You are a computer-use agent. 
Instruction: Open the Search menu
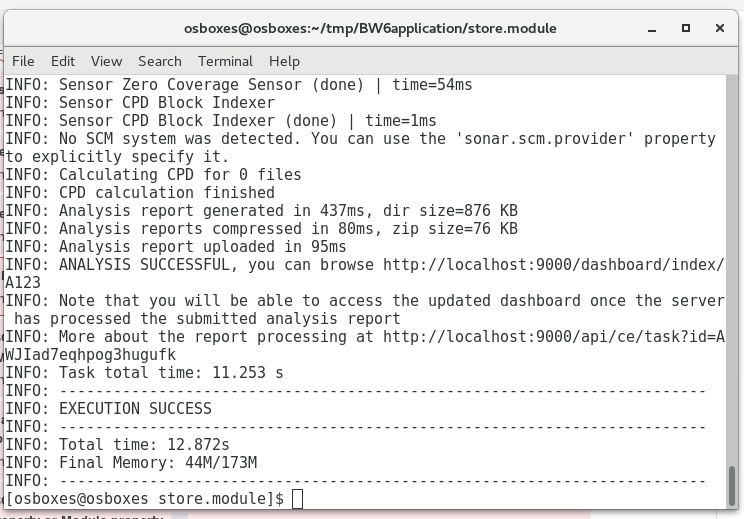point(159,61)
